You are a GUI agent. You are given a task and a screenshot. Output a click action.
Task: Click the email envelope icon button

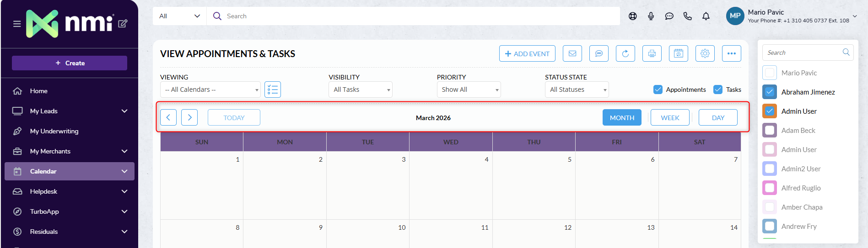click(572, 53)
